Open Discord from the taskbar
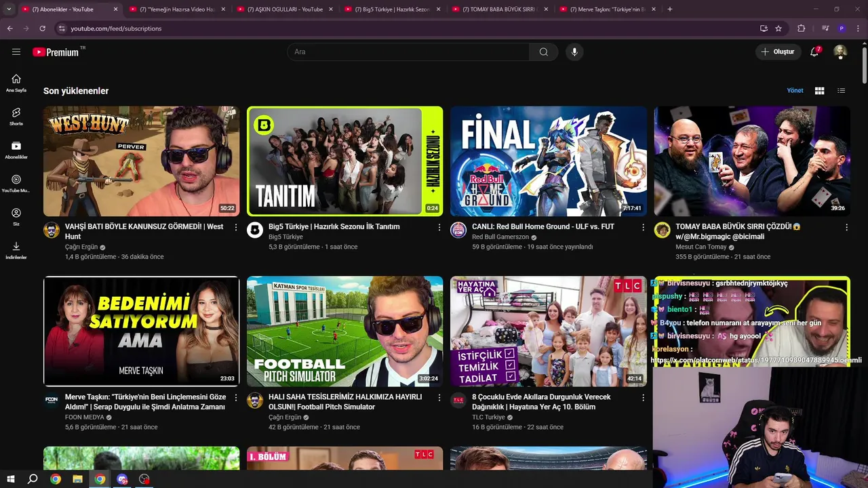 coord(122,479)
